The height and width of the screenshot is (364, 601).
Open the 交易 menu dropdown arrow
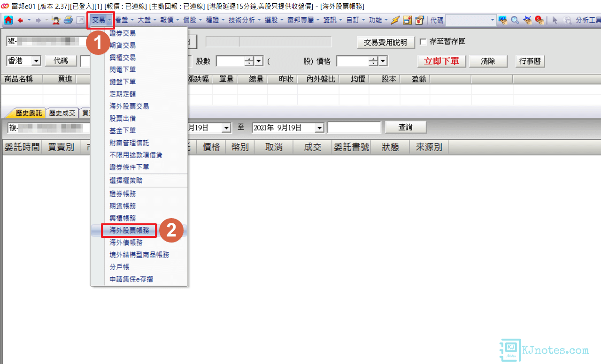[x=109, y=20]
